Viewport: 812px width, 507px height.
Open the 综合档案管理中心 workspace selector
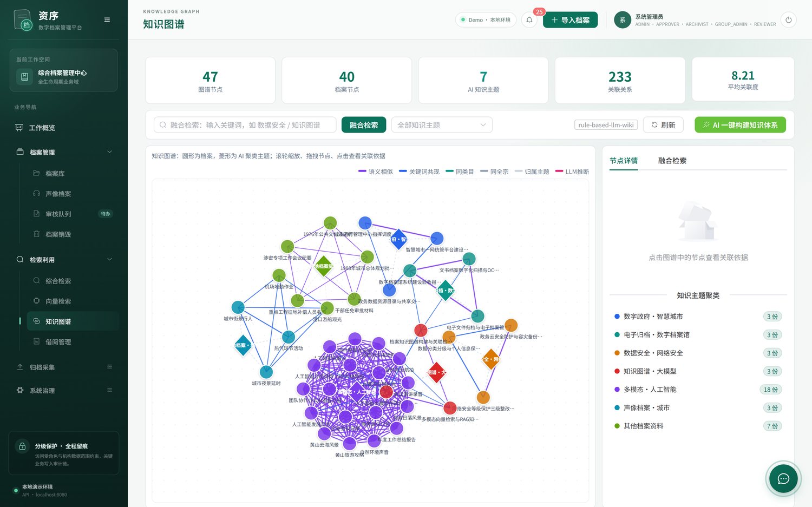tap(64, 70)
